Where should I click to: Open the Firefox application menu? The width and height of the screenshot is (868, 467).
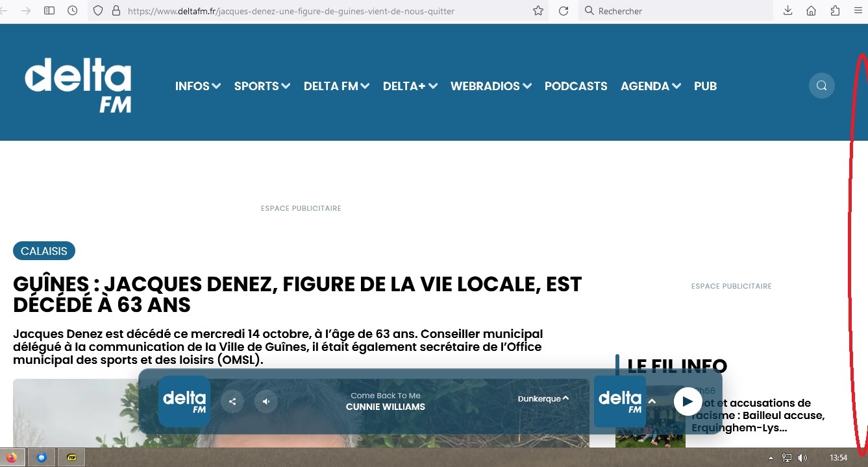857,11
